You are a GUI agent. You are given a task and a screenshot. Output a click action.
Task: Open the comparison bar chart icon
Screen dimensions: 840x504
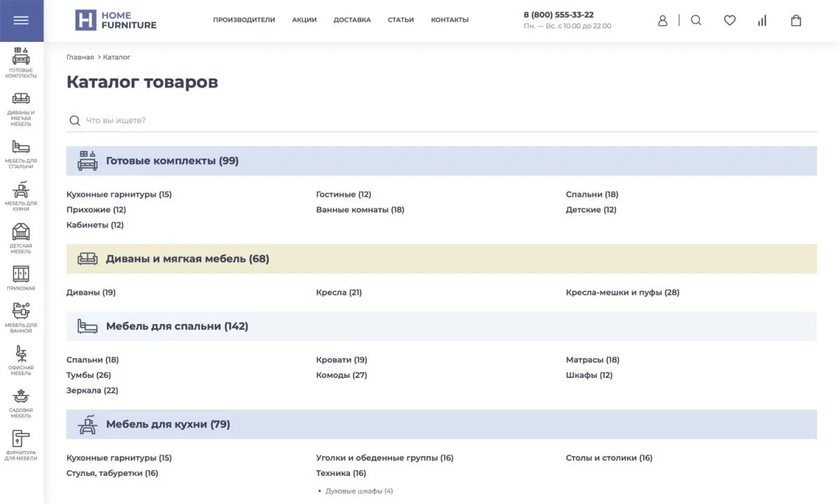(x=762, y=20)
